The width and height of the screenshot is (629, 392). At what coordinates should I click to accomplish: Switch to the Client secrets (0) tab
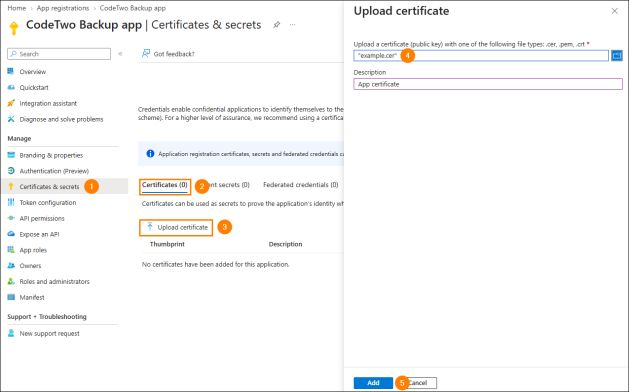pos(230,185)
